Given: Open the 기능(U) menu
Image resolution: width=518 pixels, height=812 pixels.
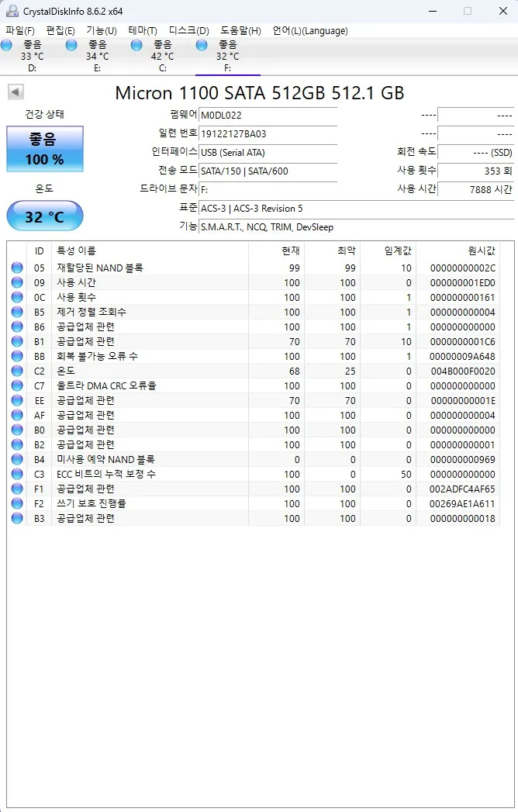Looking at the screenshot, I should click(102, 30).
